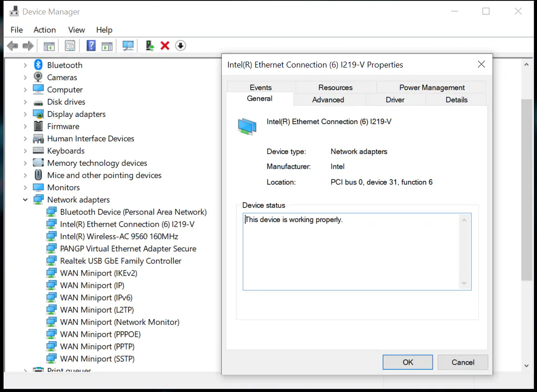Expand the Bluetooth device category

pos(25,65)
